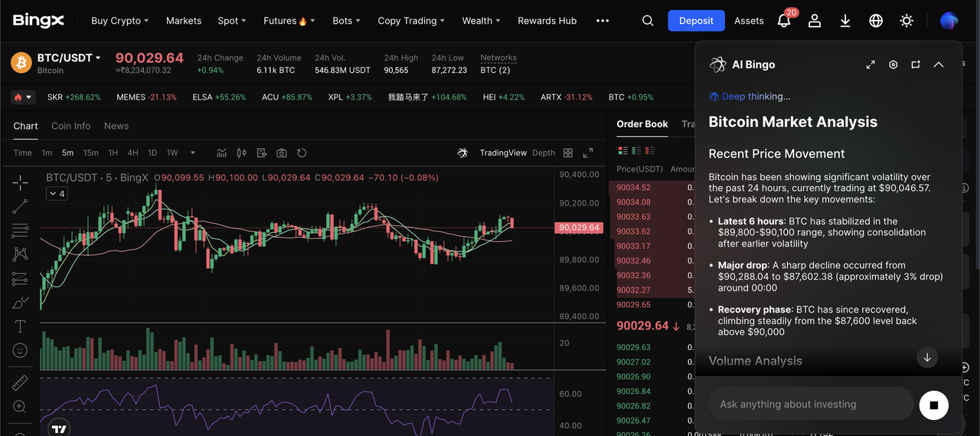
Task: Switch to the Coin Info tab
Action: (70, 126)
